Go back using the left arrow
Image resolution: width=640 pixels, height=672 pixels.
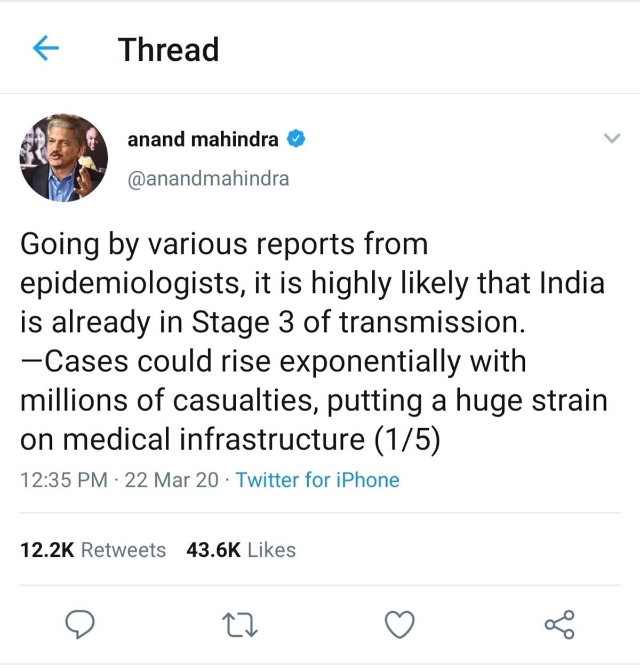tap(45, 49)
